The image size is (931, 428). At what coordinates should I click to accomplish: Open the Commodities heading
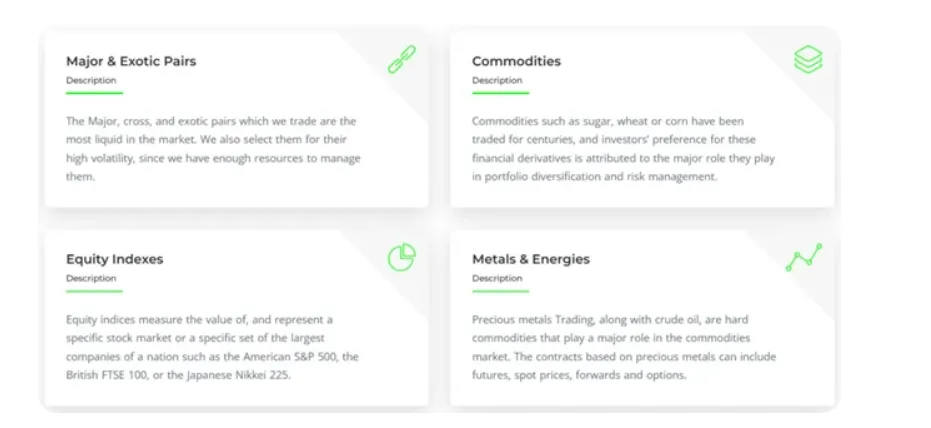(x=516, y=61)
